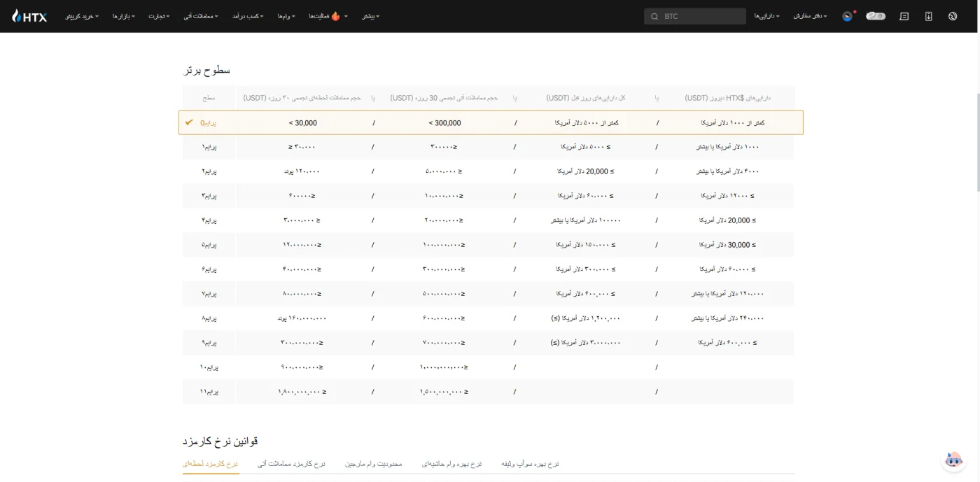Image resolution: width=980 pixels, height=482 pixels.
Task: Click the حجم معاملات لحظه‌ای تجمعی ۳۰ روزه header
Action: point(302,98)
